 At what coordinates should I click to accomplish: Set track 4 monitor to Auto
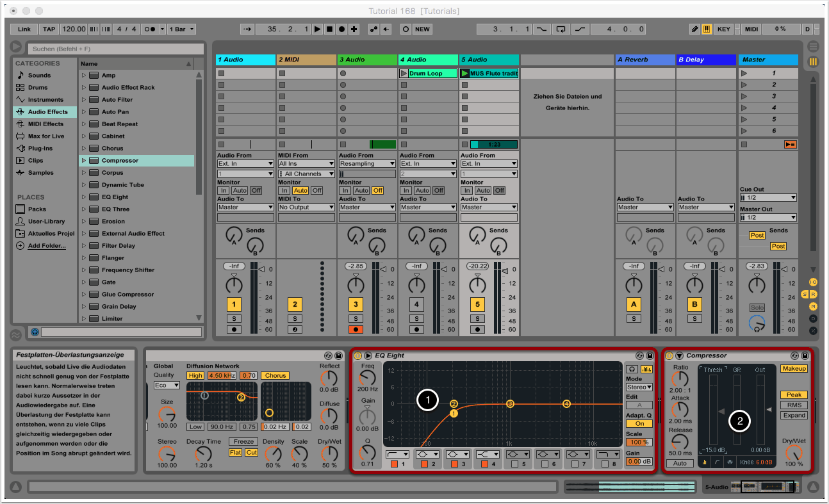pos(422,191)
